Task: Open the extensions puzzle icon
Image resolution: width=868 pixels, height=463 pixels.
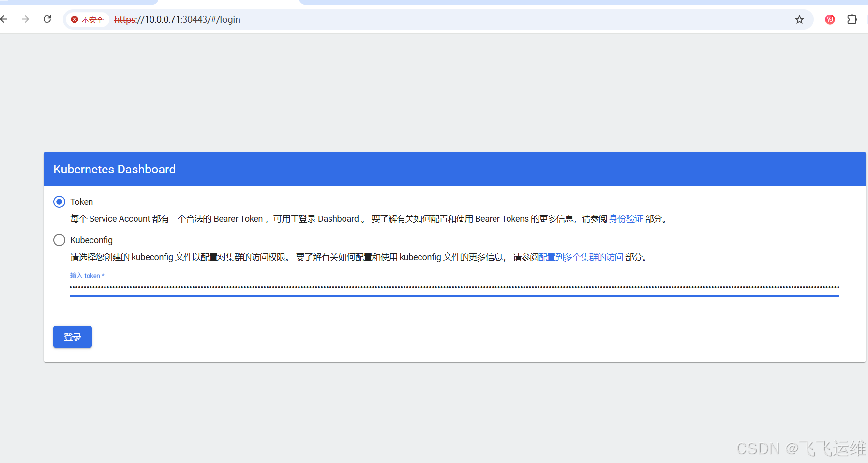Action: pos(852,20)
